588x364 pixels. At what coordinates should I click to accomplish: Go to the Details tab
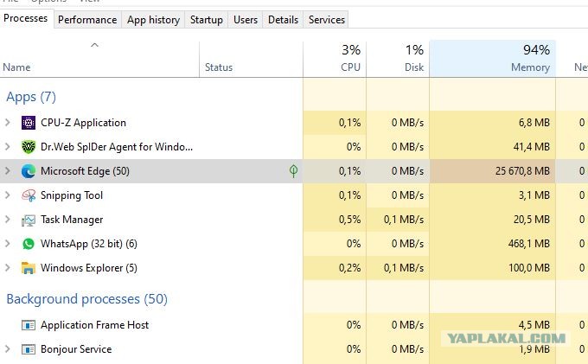pos(283,20)
